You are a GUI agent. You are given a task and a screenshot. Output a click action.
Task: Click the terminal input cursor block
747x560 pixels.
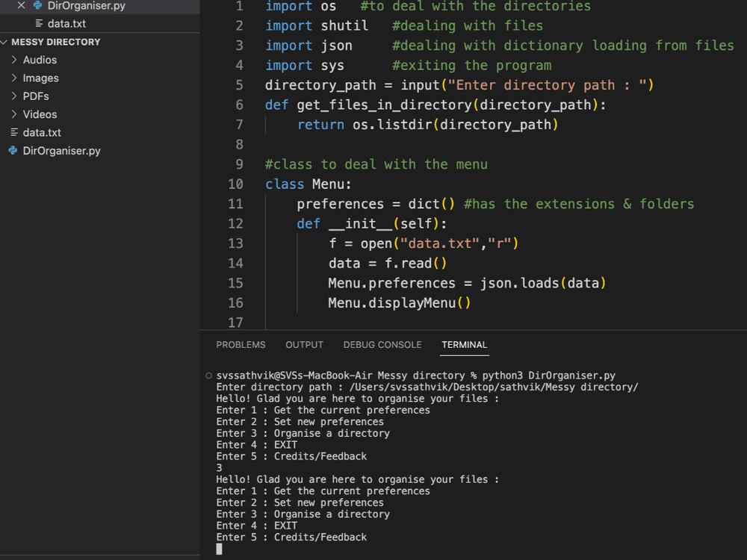pyautogui.click(x=219, y=549)
